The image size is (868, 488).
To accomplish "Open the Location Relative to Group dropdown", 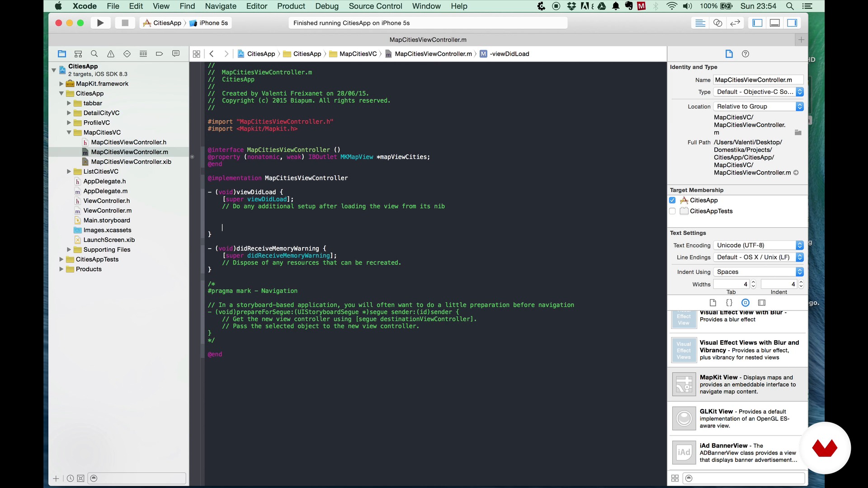I will [x=758, y=107].
